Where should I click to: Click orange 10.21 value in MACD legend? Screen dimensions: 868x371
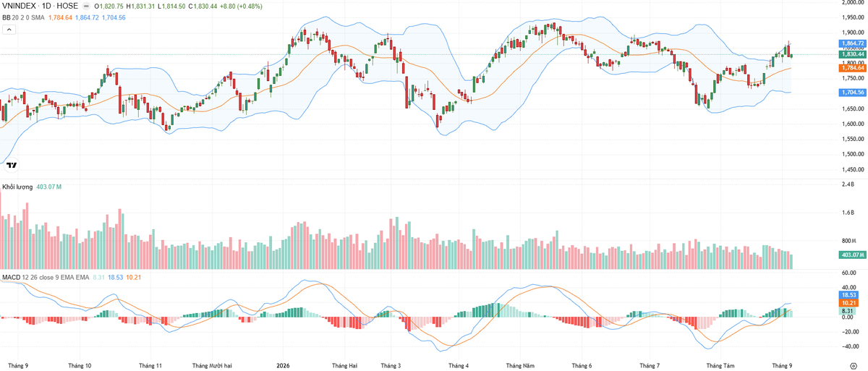[134, 276]
